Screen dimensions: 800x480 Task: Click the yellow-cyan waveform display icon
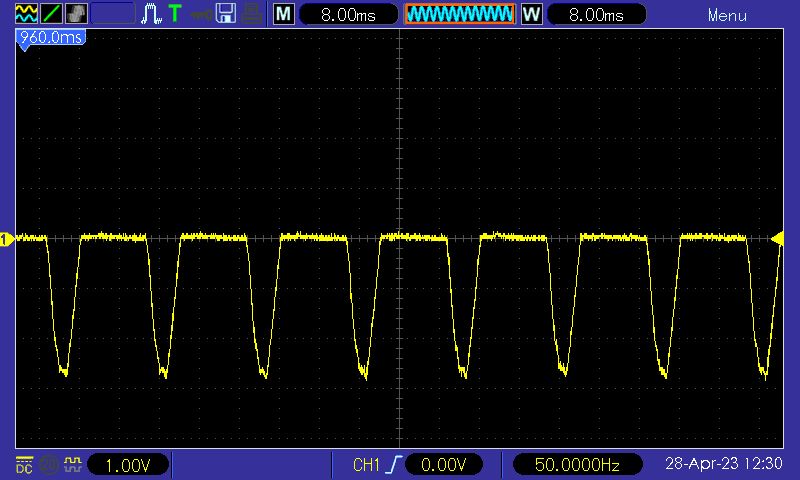(x=25, y=14)
